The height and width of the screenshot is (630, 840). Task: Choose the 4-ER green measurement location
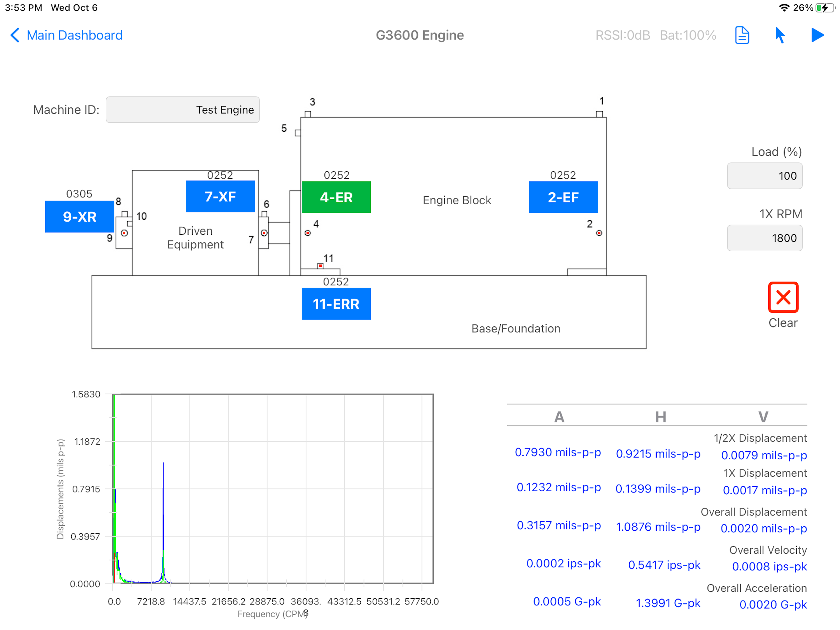click(x=336, y=197)
